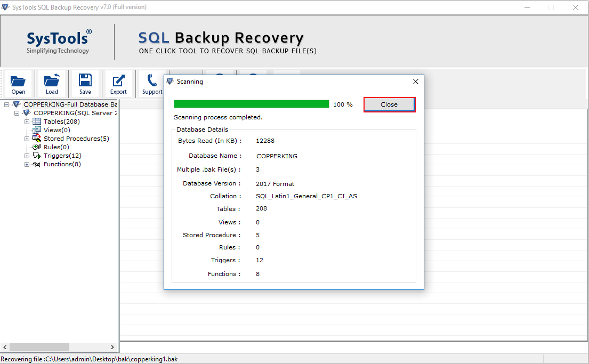Click the Save toolbar icon

(85, 84)
